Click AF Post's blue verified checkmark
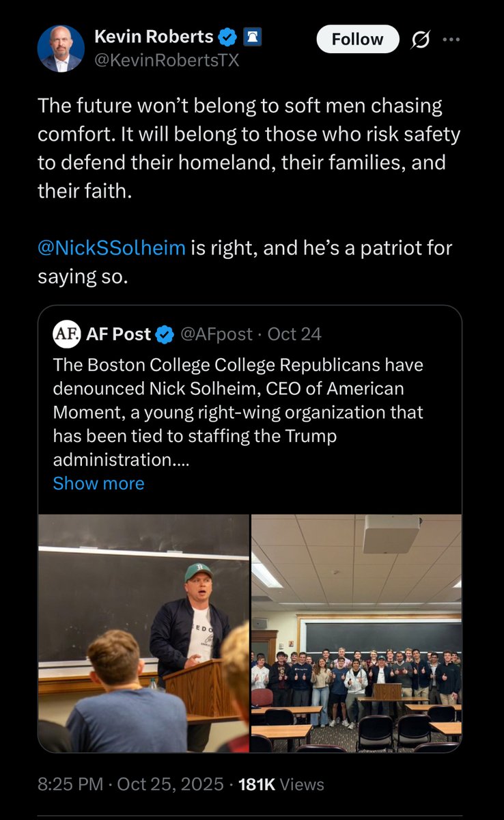The image size is (504, 820). 165,334
